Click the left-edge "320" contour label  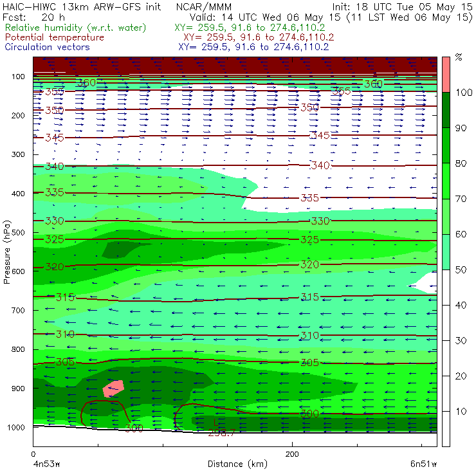(x=55, y=267)
